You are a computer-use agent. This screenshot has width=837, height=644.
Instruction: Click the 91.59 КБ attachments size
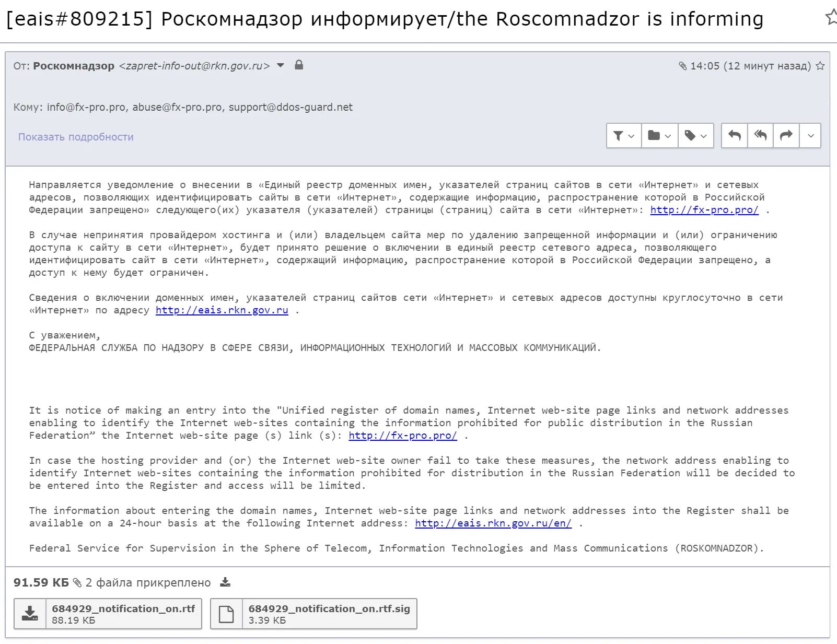point(41,582)
